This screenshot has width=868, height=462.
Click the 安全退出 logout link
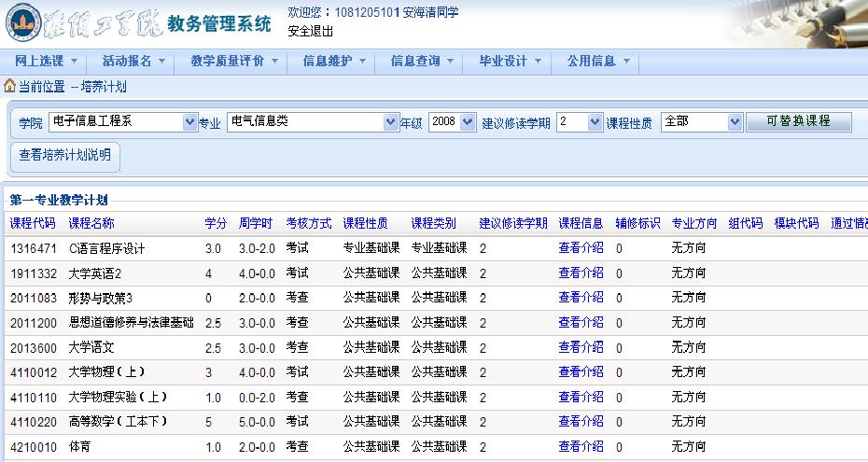click(310, 30)
